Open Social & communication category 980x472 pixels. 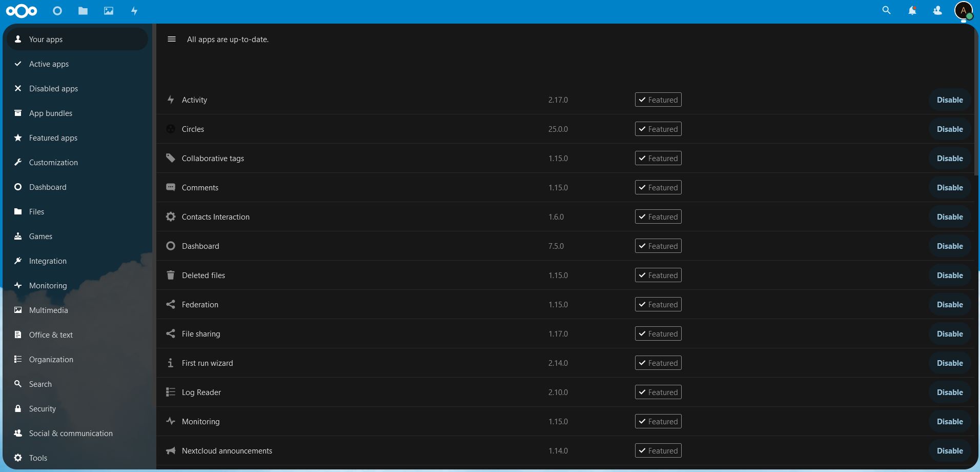[77, 433]
